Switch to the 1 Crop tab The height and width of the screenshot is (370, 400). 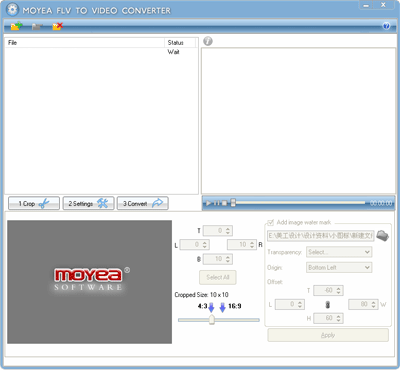coord(34,203)
